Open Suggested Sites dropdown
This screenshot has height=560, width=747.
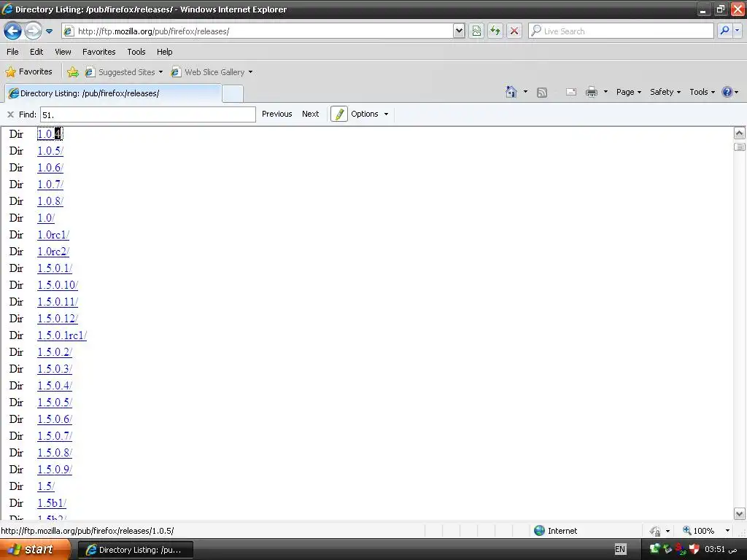124,72
